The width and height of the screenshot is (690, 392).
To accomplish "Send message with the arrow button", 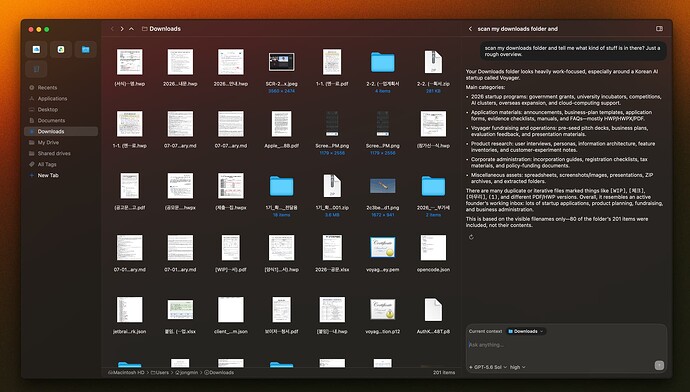I will (x=659, y=365).
